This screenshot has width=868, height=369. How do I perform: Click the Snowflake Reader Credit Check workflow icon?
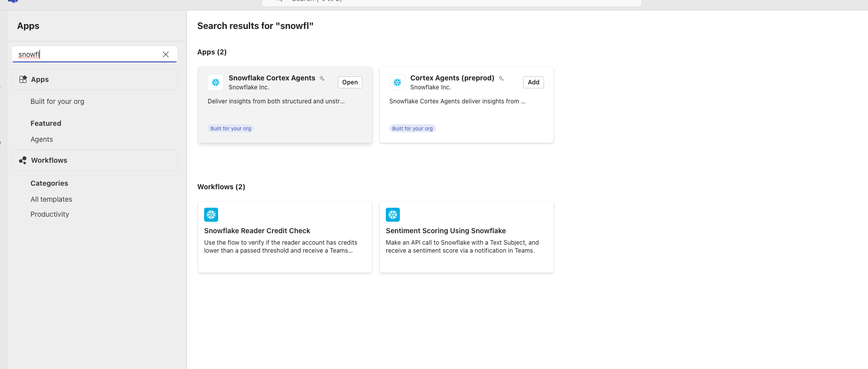coord(211,215)
